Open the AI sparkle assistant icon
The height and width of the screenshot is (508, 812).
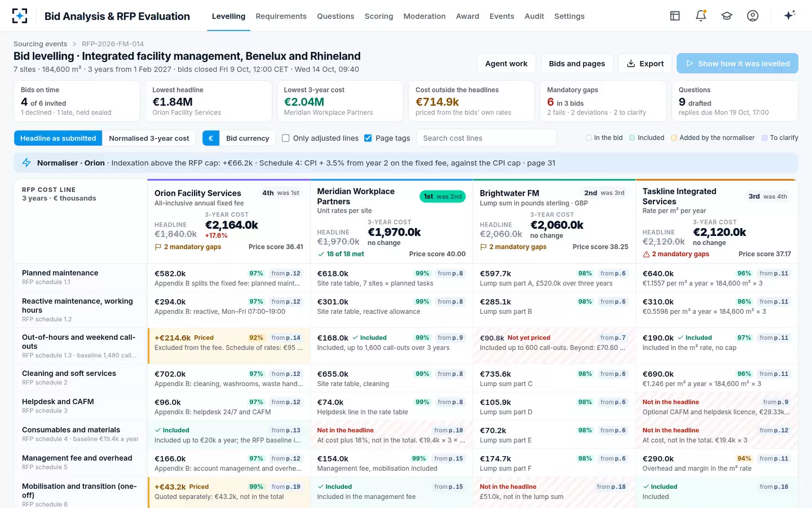(x=789, y=15)
